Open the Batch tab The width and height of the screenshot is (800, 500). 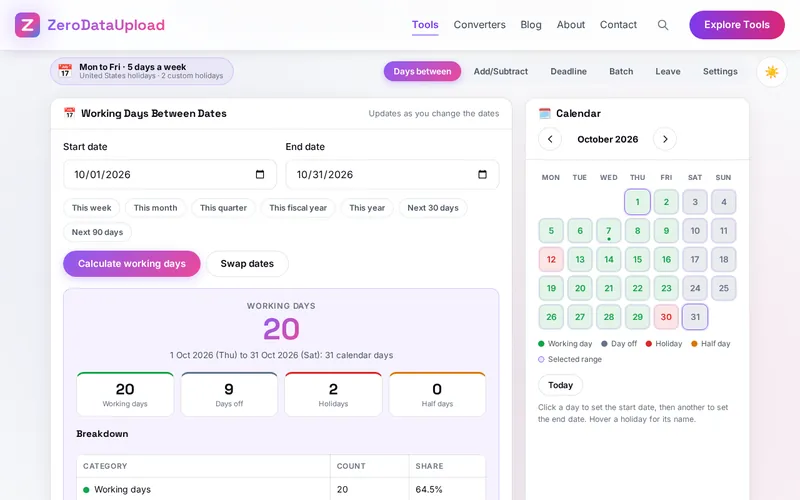pyautogui.click(x=621, y=71)
